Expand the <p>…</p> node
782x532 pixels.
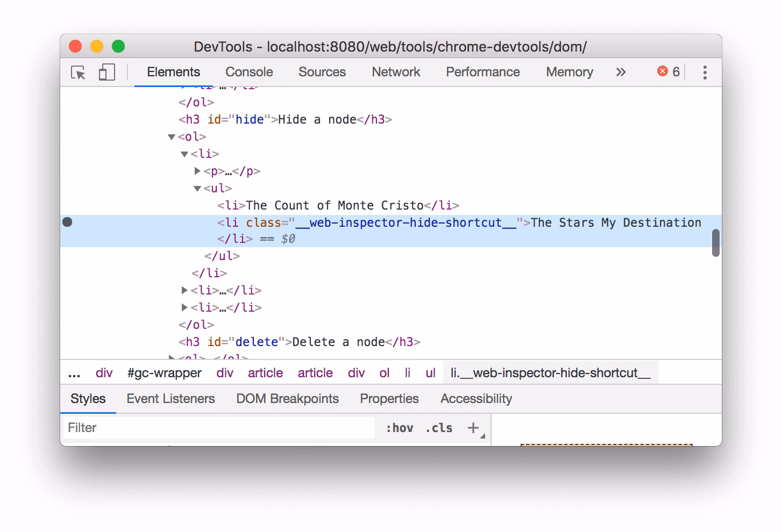tap(197, 171)
